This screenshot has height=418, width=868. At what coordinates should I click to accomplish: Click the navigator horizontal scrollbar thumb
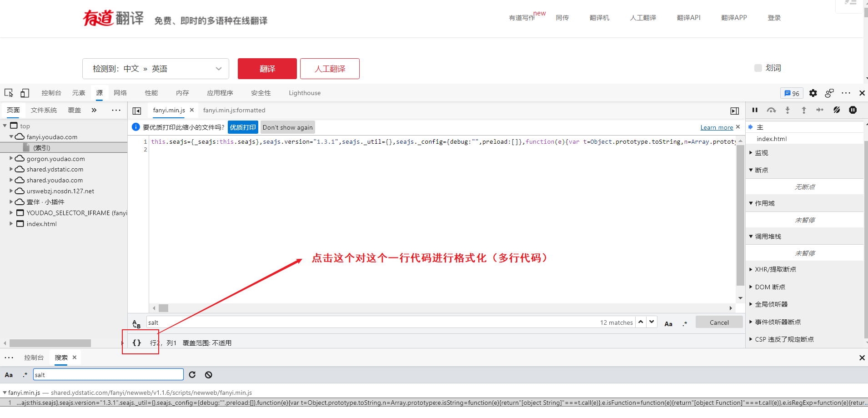[x=50, y=343]
